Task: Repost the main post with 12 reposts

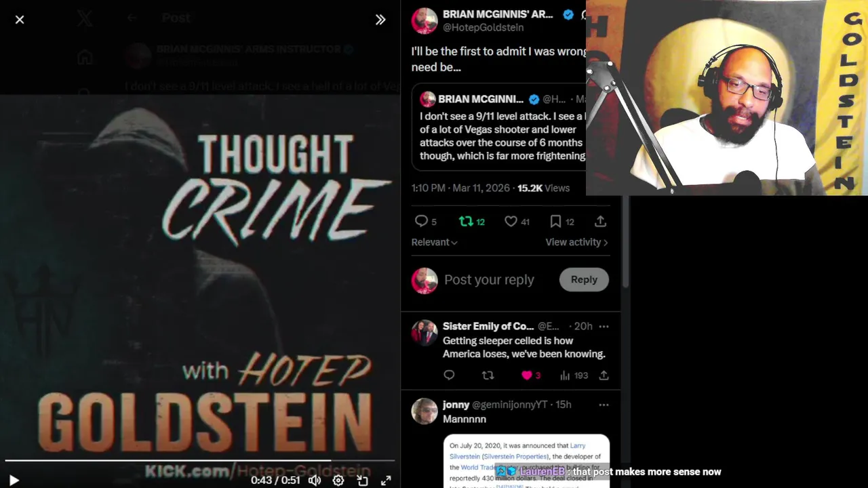Action: click(x=472, y=221)
